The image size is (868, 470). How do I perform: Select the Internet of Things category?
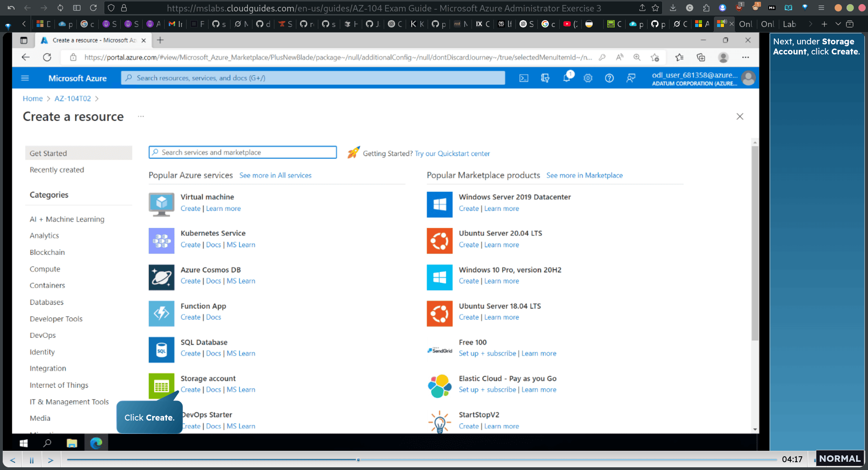59,385
